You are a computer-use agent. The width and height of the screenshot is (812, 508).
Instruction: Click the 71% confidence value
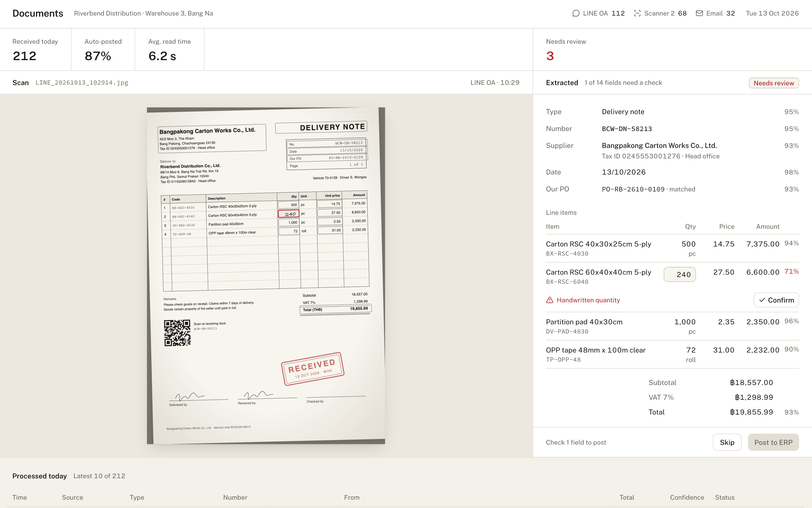click(x=792, y=271)
